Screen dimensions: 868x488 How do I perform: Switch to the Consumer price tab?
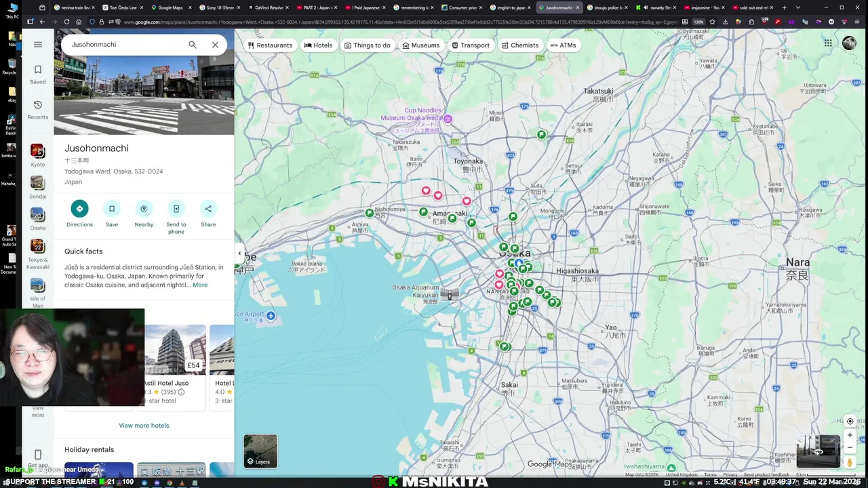click(x=463, y=7)
